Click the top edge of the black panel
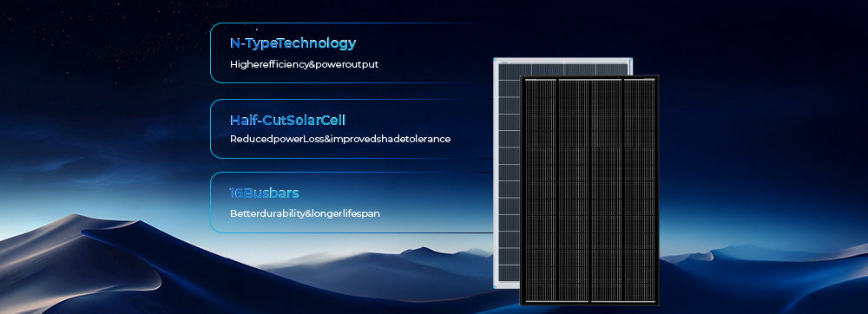Viewport: 868px width, 314px height. click(589, 77)
